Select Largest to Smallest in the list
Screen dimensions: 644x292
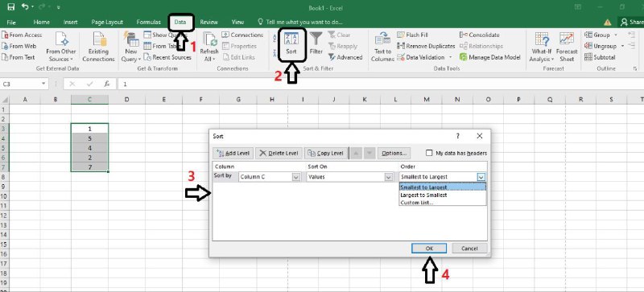(x=442, y=195)
